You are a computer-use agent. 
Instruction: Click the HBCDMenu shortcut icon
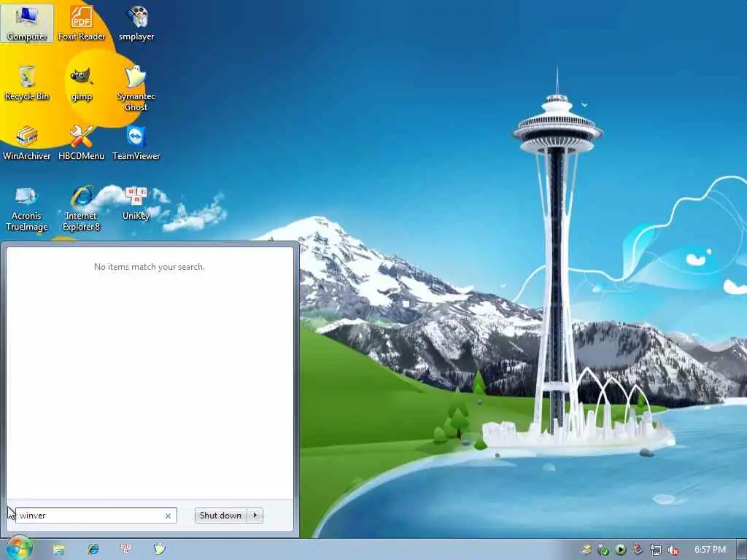[82, 142]
